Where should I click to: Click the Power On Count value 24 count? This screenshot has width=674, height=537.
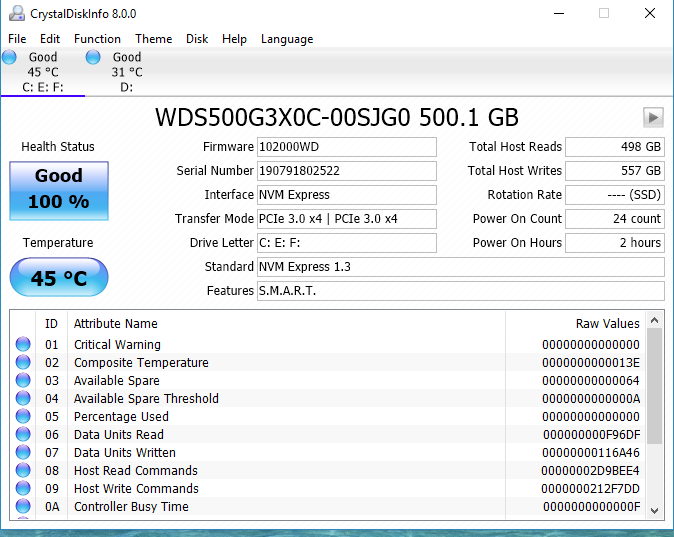(x=615, y=219)
